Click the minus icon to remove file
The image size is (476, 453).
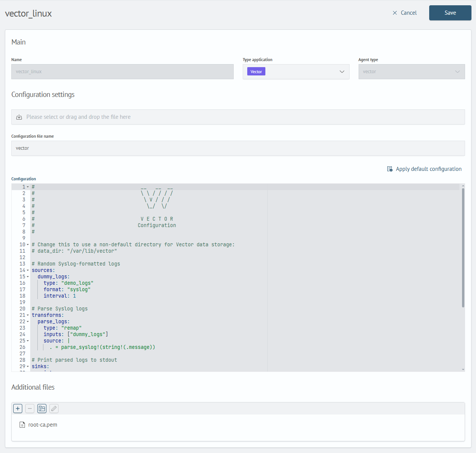pos(30,408)
